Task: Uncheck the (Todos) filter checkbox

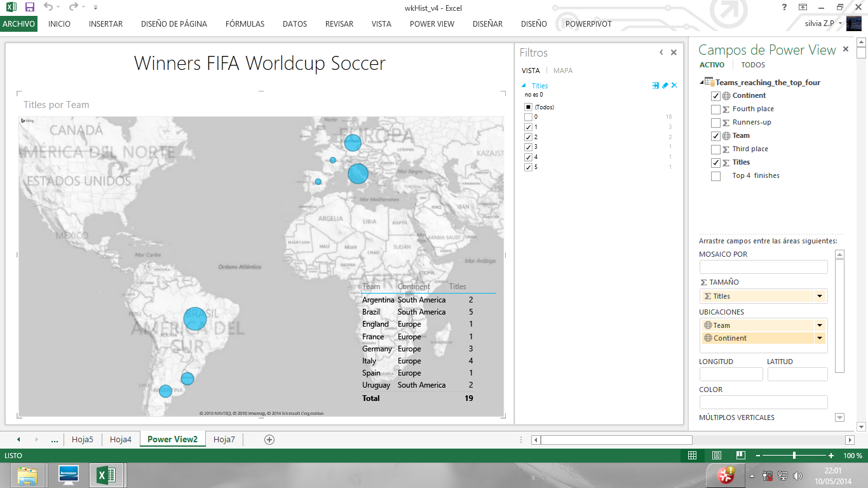Action: (527, 106)
